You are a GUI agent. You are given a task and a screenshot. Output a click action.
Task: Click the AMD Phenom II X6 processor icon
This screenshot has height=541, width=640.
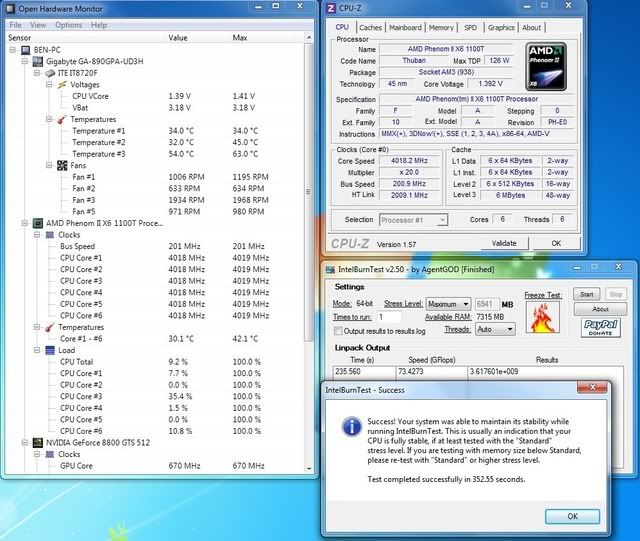(38, 223)
